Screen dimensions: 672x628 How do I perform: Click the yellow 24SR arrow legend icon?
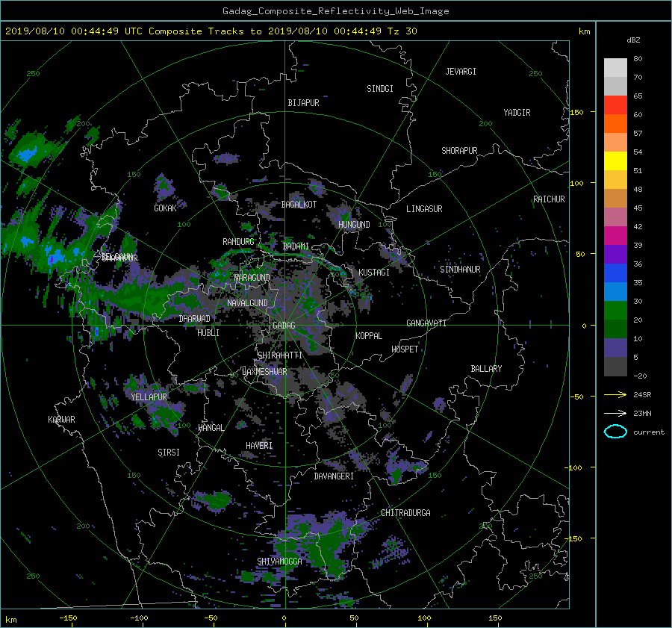point(615,394)
